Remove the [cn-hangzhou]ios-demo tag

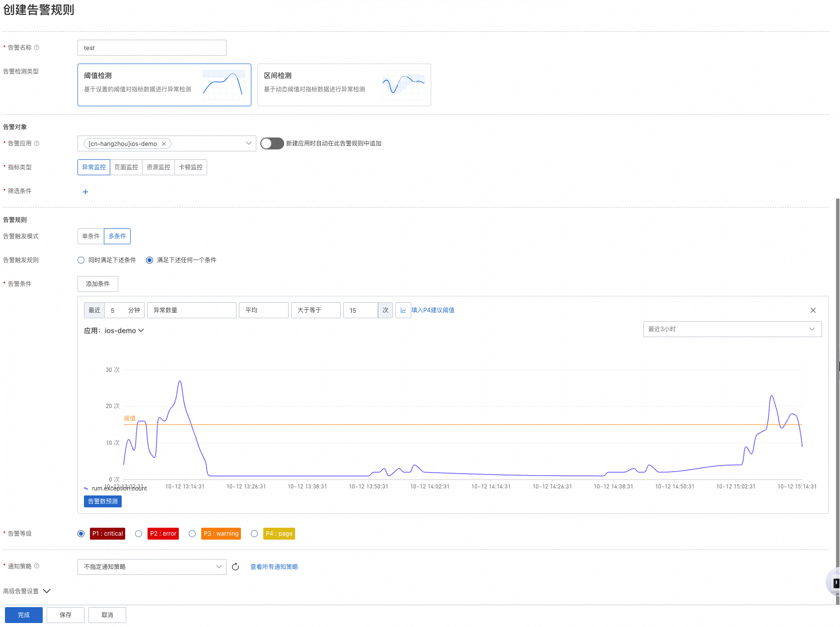click(163, 143)
